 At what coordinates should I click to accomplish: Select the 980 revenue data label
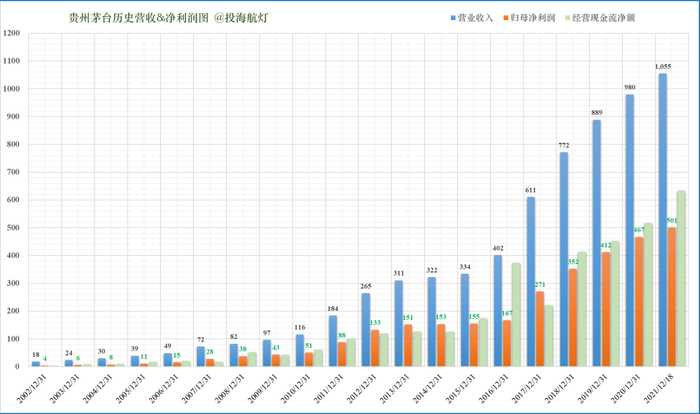tap(630, 88)
